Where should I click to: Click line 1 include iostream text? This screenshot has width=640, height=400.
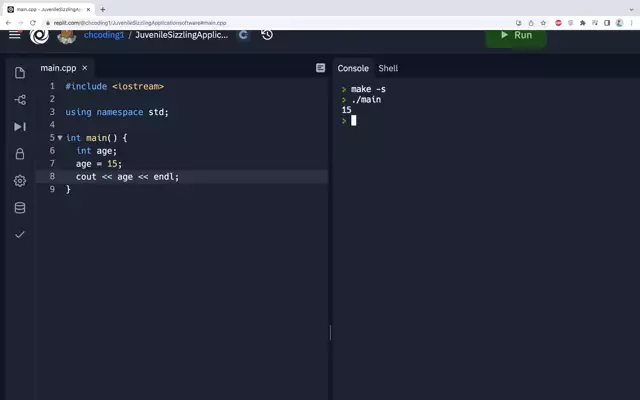(115, 87)
